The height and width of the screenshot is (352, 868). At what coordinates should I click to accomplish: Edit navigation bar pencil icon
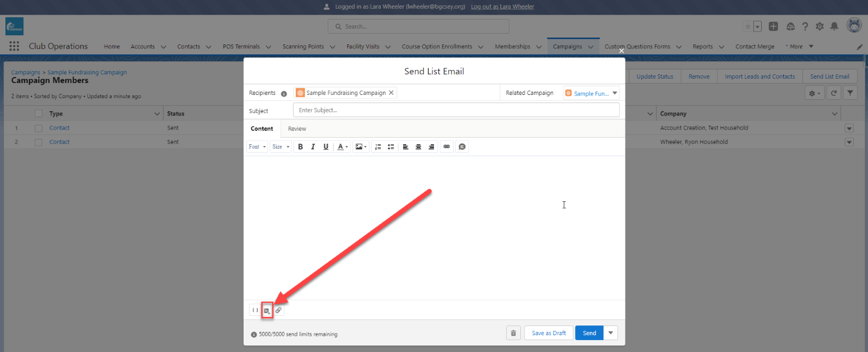click(859, 47)
